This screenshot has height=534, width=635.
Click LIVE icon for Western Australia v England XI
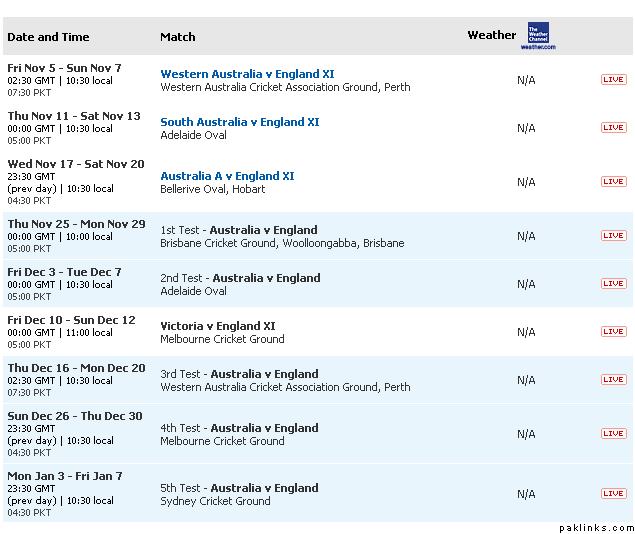point(613,80)
